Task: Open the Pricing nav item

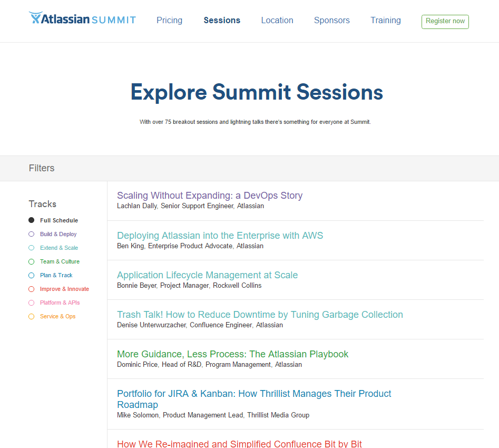Action: (x=169, y=21)
